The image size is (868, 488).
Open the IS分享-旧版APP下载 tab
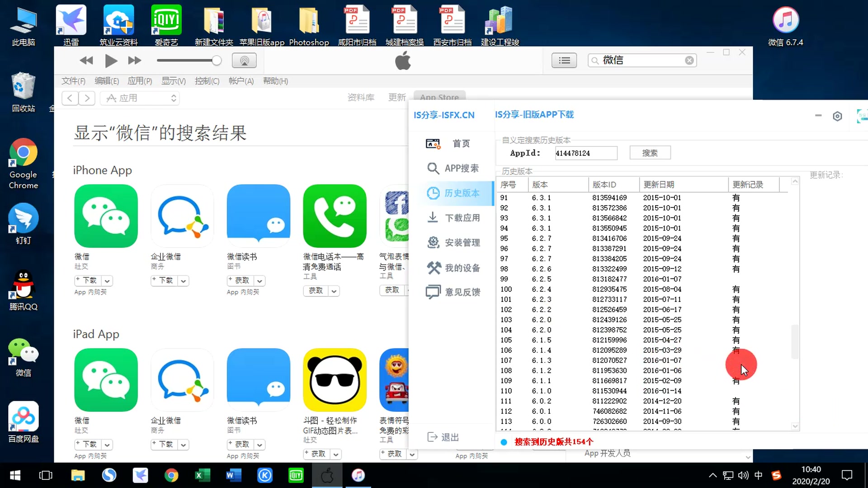tap(533, 114)
